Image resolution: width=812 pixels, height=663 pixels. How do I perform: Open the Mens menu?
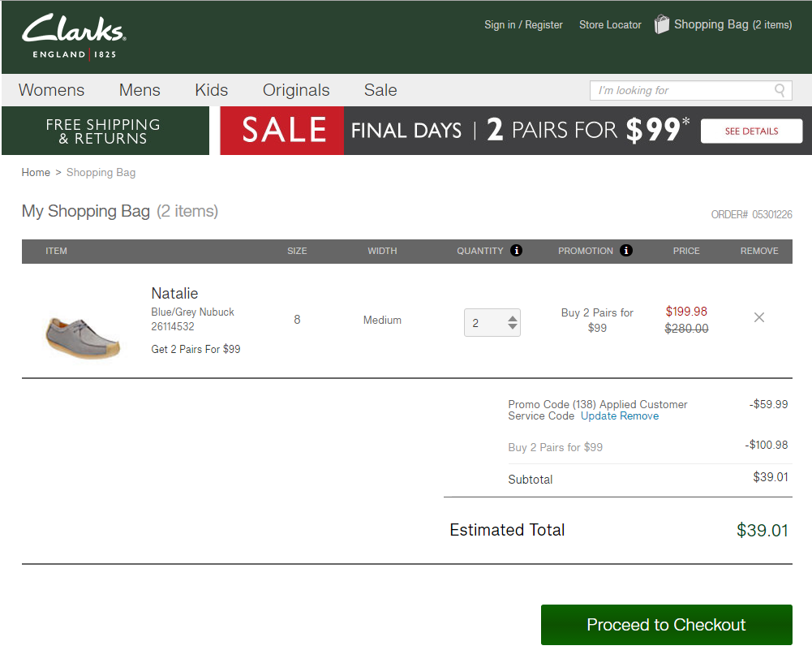(x=140, y=90)
